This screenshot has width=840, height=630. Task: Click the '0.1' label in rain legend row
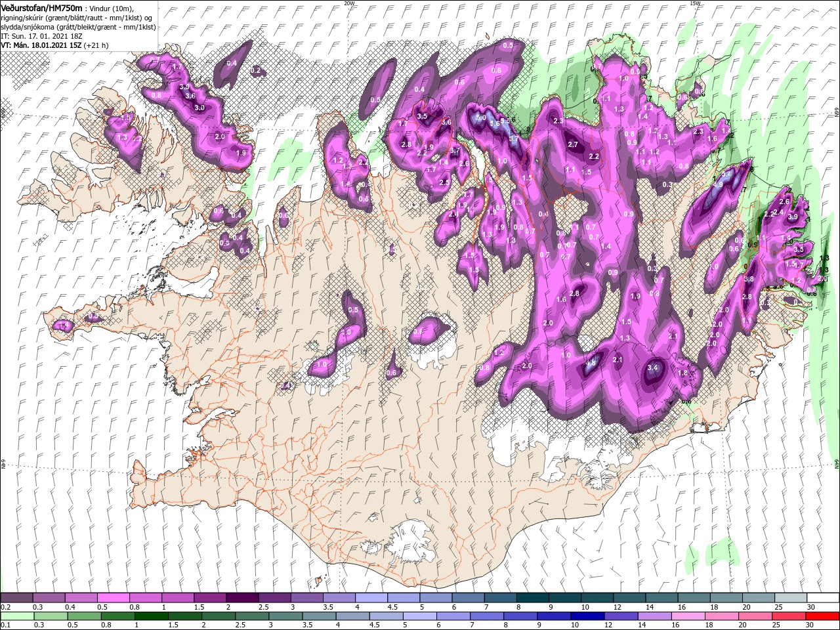click(6, 625)
